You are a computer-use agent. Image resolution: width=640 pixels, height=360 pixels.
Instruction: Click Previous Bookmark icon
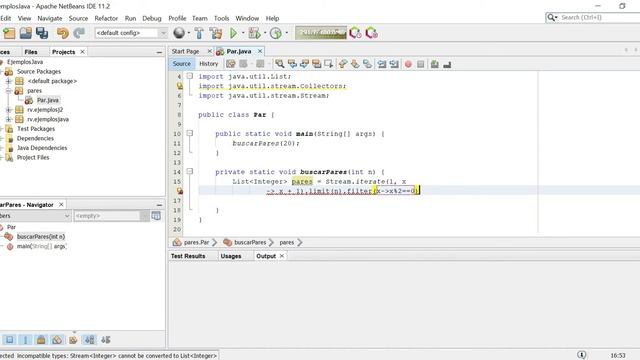[343, 64]
